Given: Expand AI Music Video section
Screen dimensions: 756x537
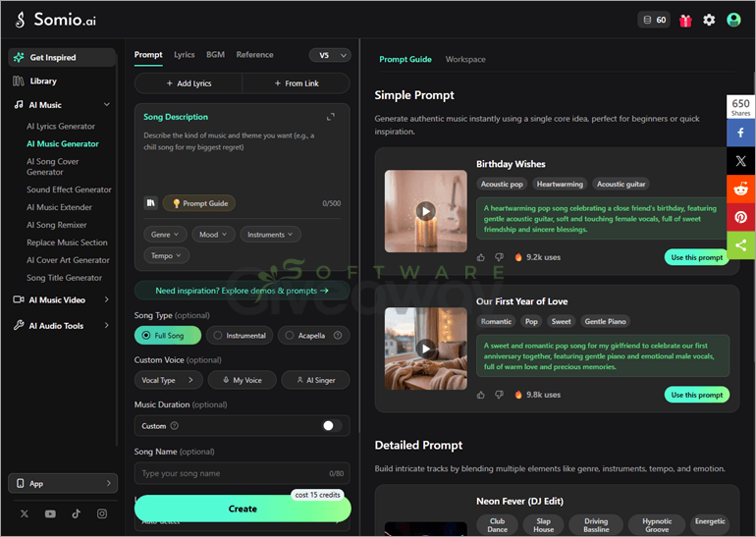Looking at the screenshot, I should (x=107, y=299).
